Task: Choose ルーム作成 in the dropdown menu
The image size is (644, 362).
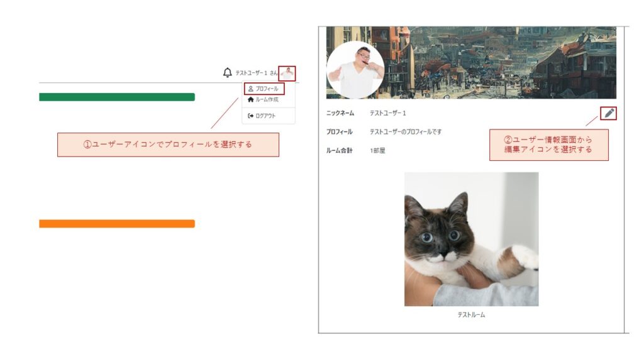Action: click(263, 100)
